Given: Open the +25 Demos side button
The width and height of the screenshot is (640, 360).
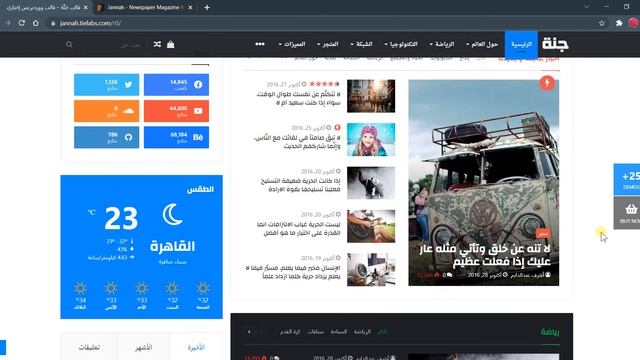Looking at the screenshot, I should pos(628,180).
